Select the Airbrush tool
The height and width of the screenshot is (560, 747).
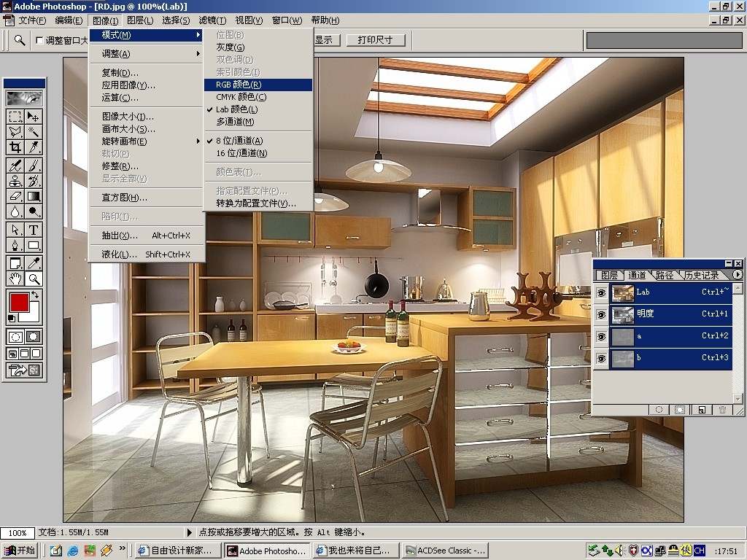pyautogui.click(x=15, y=166)
